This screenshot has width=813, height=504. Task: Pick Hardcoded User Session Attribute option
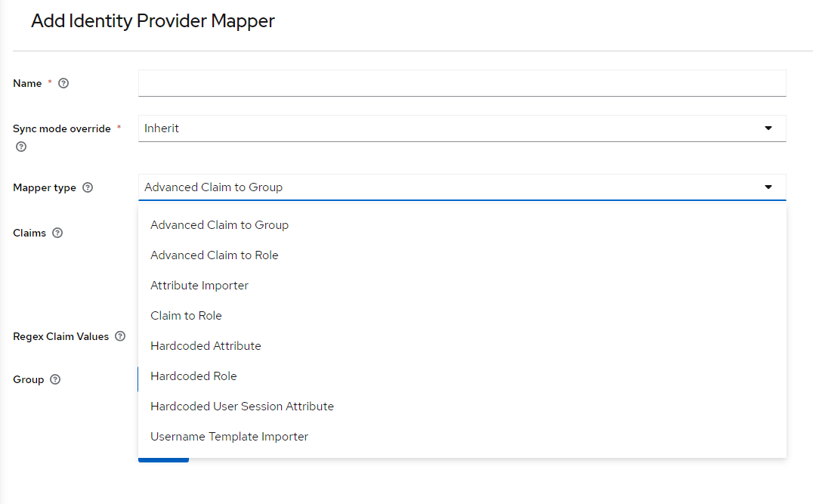point(242,406)
